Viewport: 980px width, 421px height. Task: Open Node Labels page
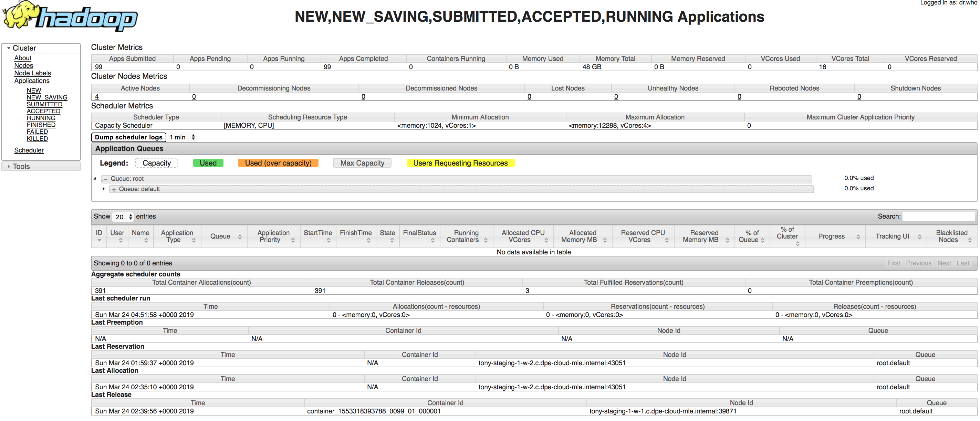[x=32, y=73]
